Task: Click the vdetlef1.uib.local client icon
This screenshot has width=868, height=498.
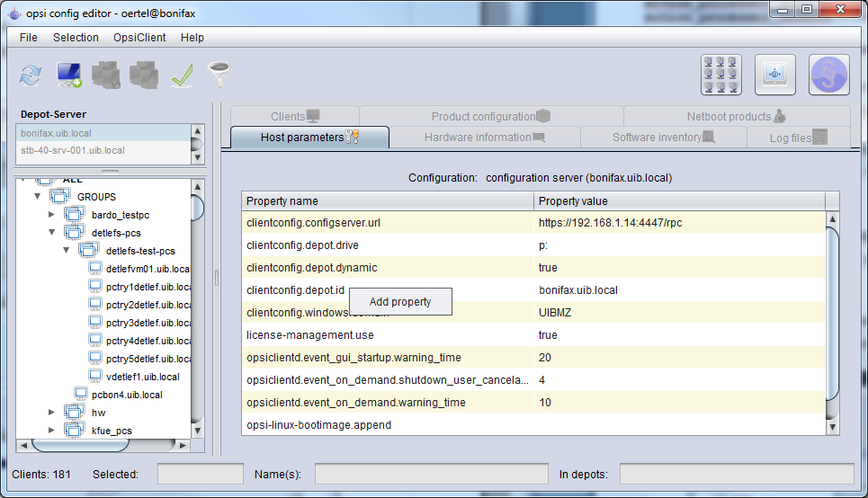Action: point(95,377)
